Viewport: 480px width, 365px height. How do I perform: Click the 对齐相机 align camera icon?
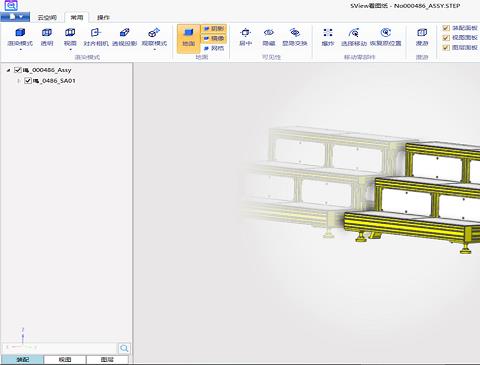96,33
